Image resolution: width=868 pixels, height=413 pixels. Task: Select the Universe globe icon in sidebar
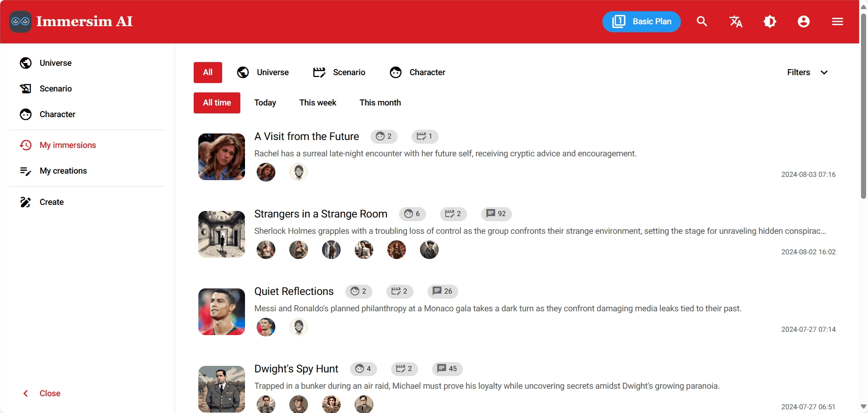click(26, 63)
